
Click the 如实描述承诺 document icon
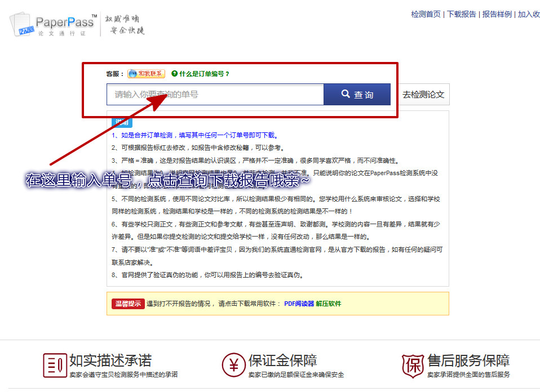[55, 365]
